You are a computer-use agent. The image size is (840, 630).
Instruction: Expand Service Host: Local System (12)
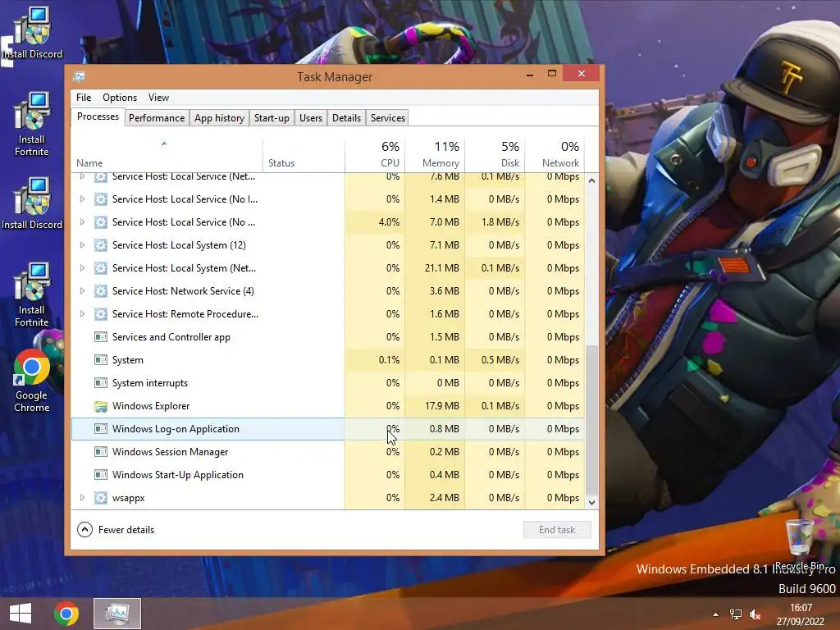(x=82, y=244)
